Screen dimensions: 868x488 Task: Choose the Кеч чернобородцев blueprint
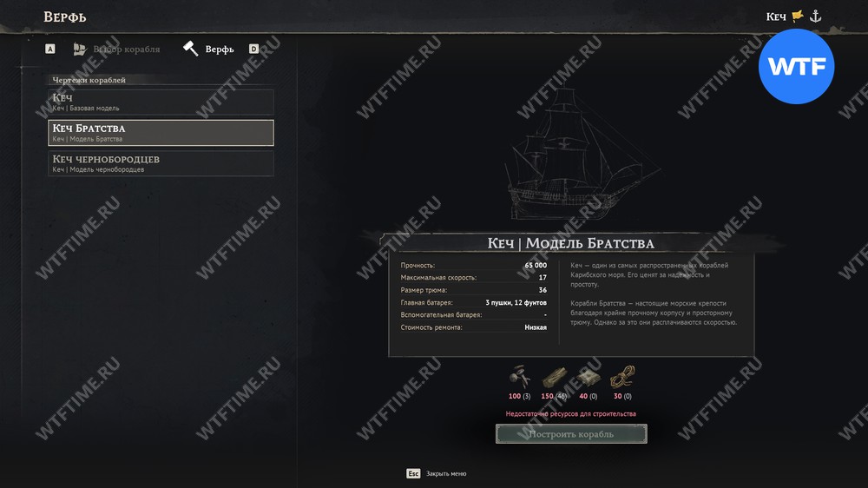(161, 163)
